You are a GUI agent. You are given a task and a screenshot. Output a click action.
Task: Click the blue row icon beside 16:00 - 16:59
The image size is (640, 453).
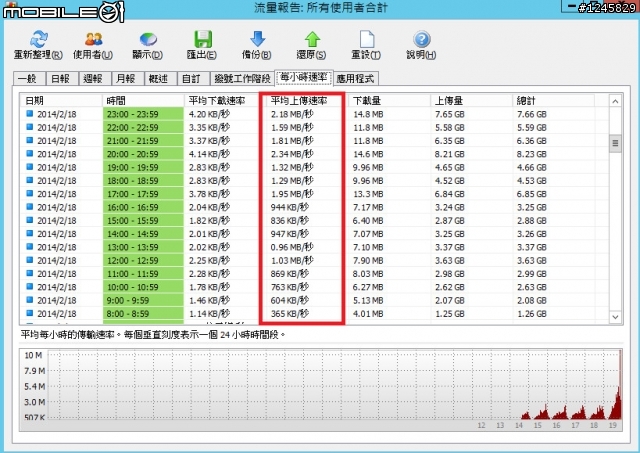(29, 207)
